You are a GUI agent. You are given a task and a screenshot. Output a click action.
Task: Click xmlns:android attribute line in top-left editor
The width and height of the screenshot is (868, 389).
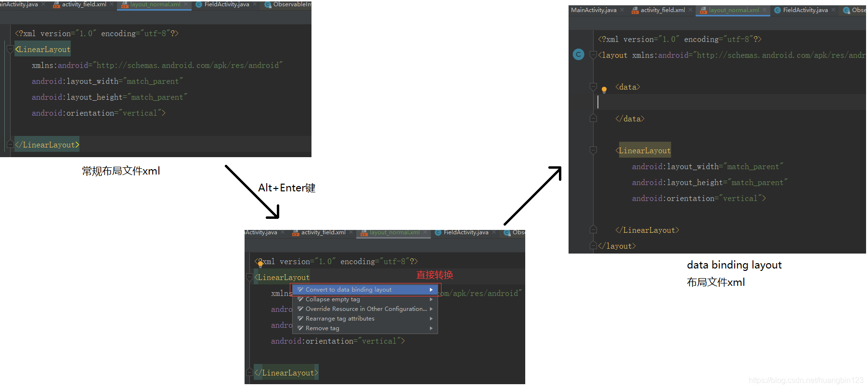(x=157, y=65)
